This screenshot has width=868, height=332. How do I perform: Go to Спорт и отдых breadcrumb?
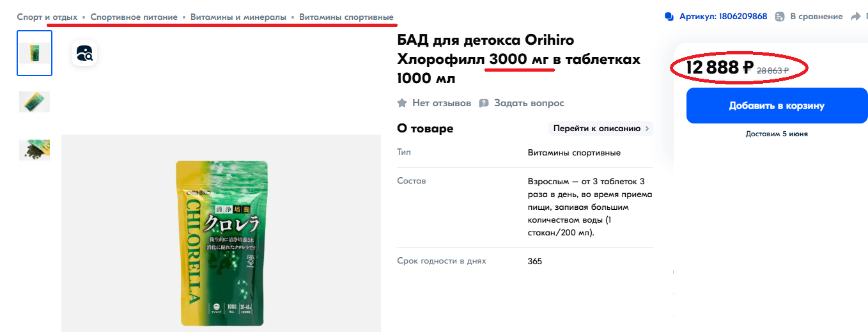tap(47, 17)
